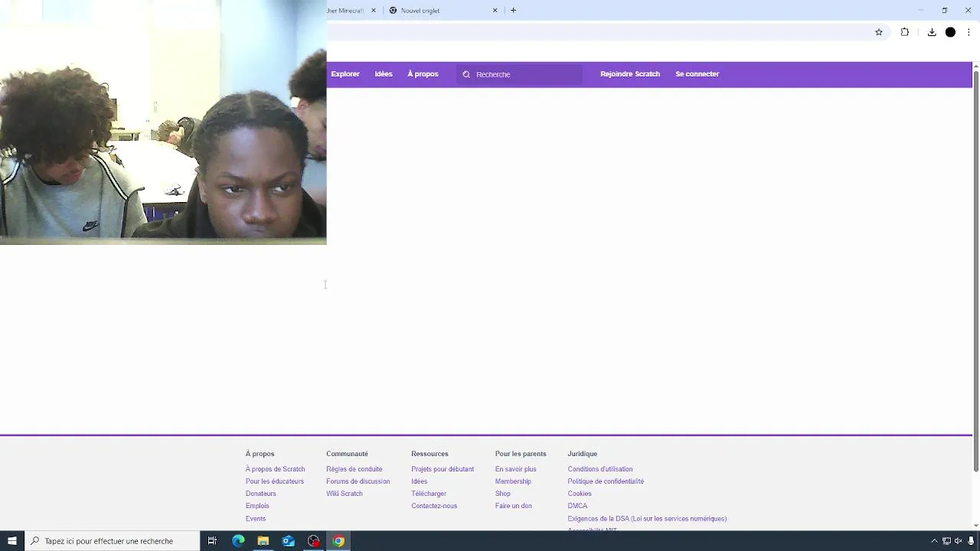Open the Chrome profile avatar

click(x=951, y=32)
